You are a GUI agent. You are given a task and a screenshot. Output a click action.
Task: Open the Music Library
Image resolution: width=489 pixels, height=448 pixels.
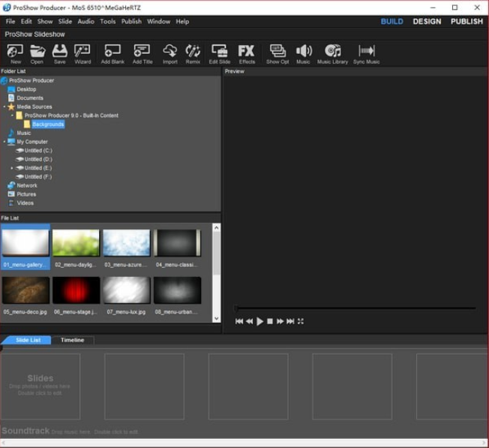332,53
